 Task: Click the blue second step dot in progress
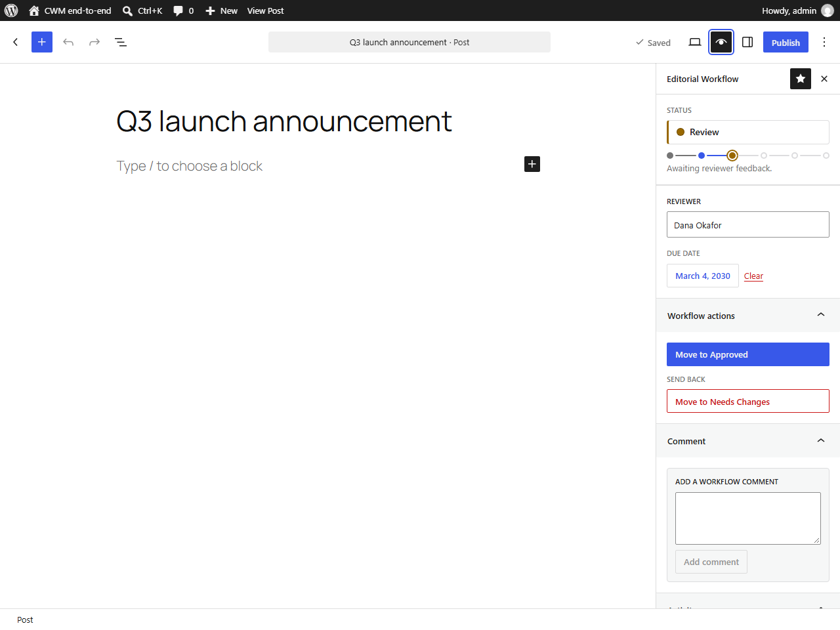[x=702, y=156]
